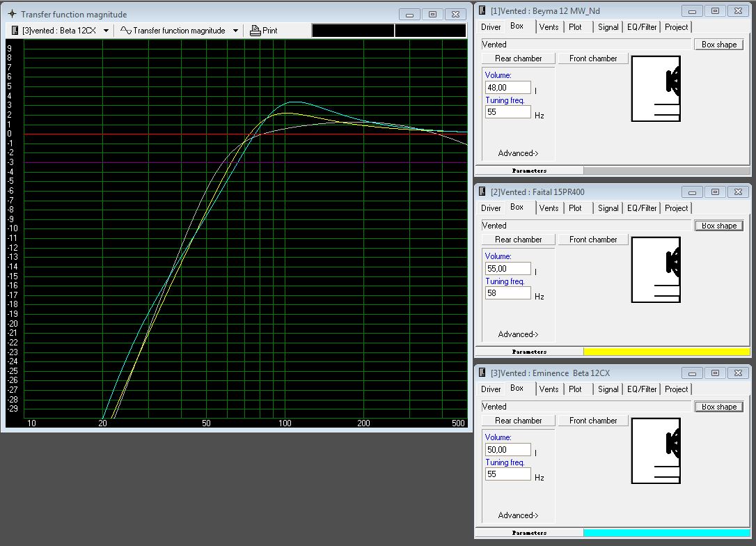Expand Advanced options in Beyma window
756x546 pixels.
click(518, 153)
